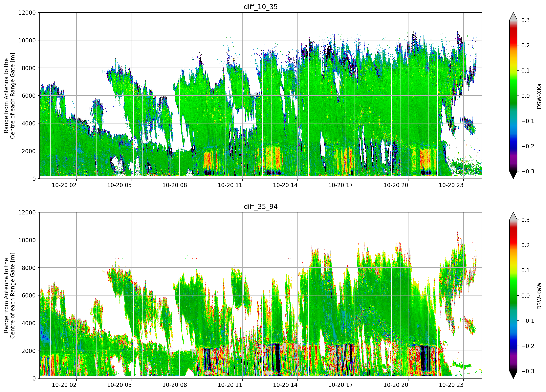The height and width of the screenshot is (392, 546).
Task: Click the diff_10_35 y-axis range label
Action: click(x=9, y=96)
